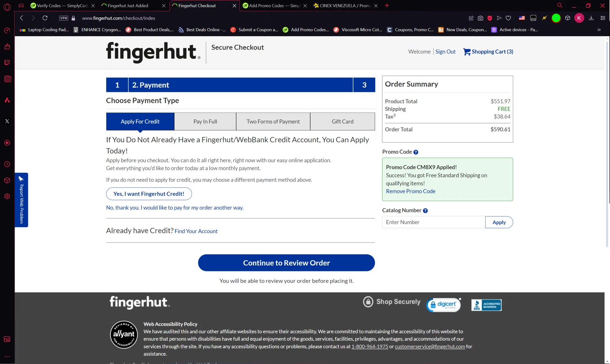Select Gift Card payment tab
Screen dimensions: 610x364
click(343, 121)
